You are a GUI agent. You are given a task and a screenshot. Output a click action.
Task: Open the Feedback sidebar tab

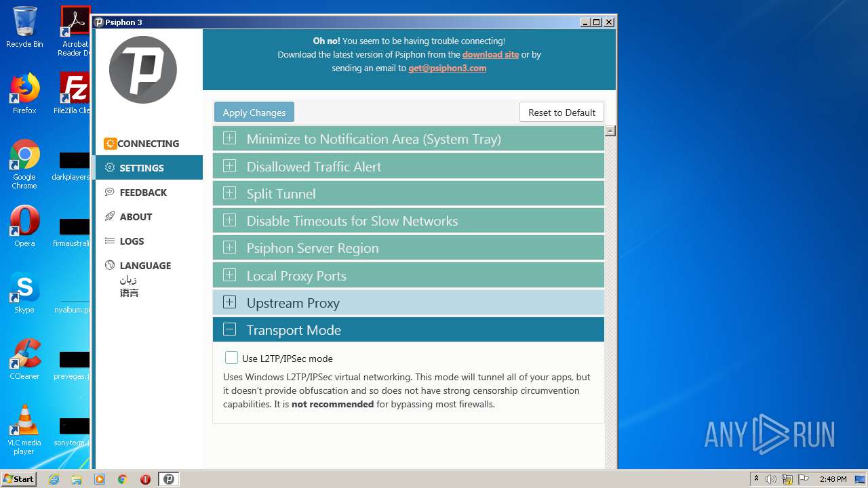click(x=149, y=192)
